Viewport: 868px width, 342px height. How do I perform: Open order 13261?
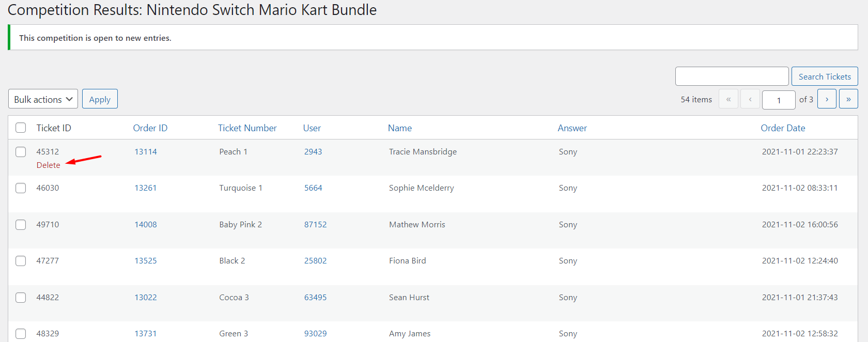point(146,188)
